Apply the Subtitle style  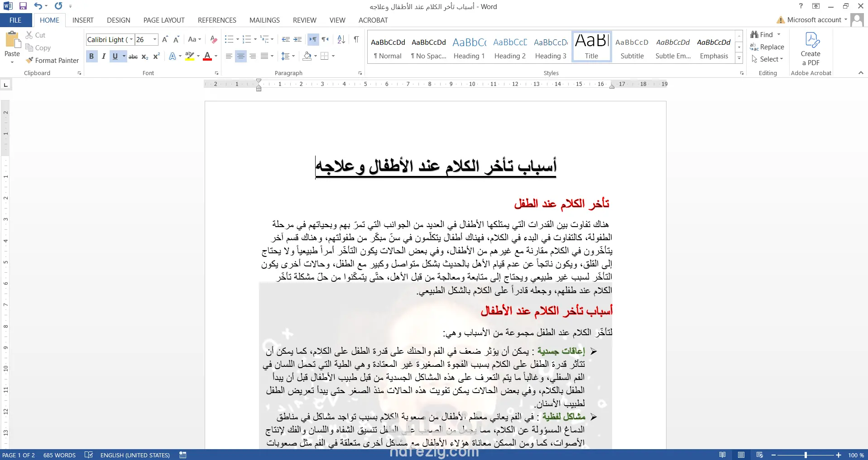[632, 47]
